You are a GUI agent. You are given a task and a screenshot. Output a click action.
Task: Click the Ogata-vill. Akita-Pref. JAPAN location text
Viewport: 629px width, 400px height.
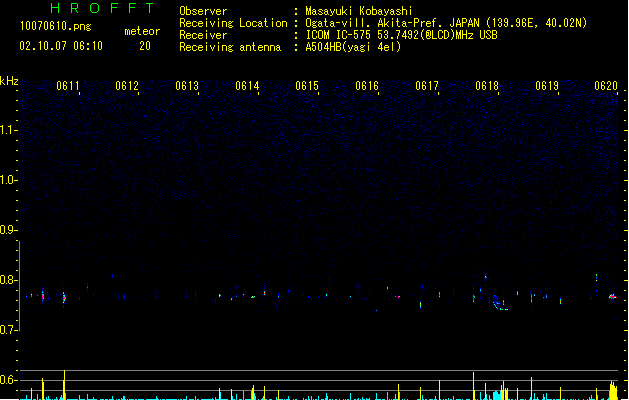point(446,23)
